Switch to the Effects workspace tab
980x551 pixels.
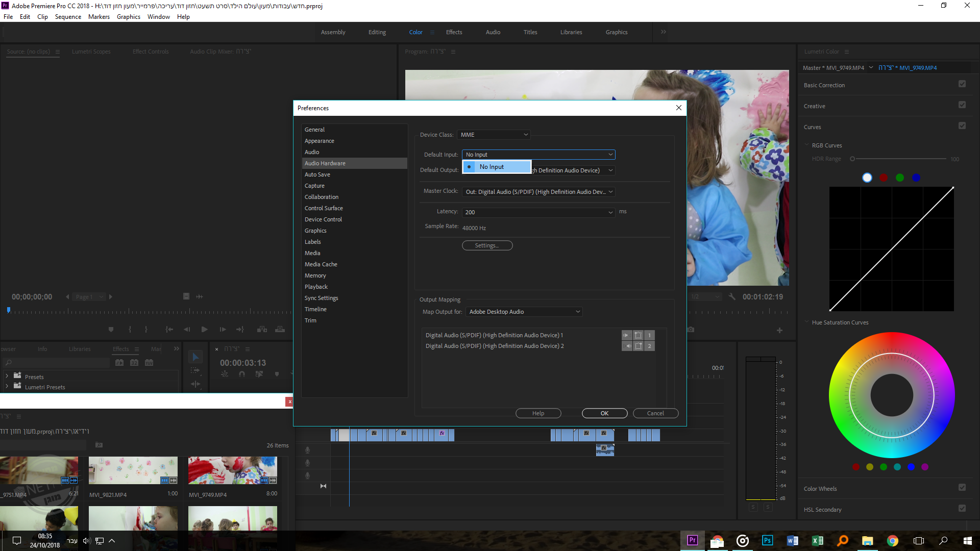[x=454, y=32]
